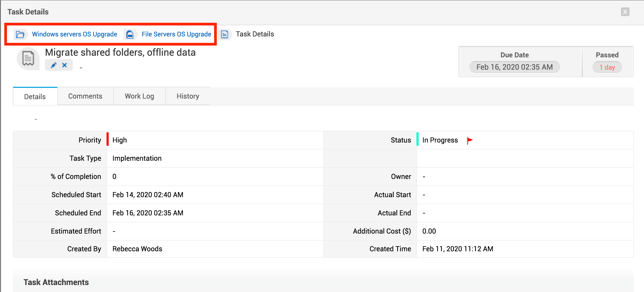Click the teal In Progress status bar
The height and width of the screenshot is (292, 644).
click(418, 139)
